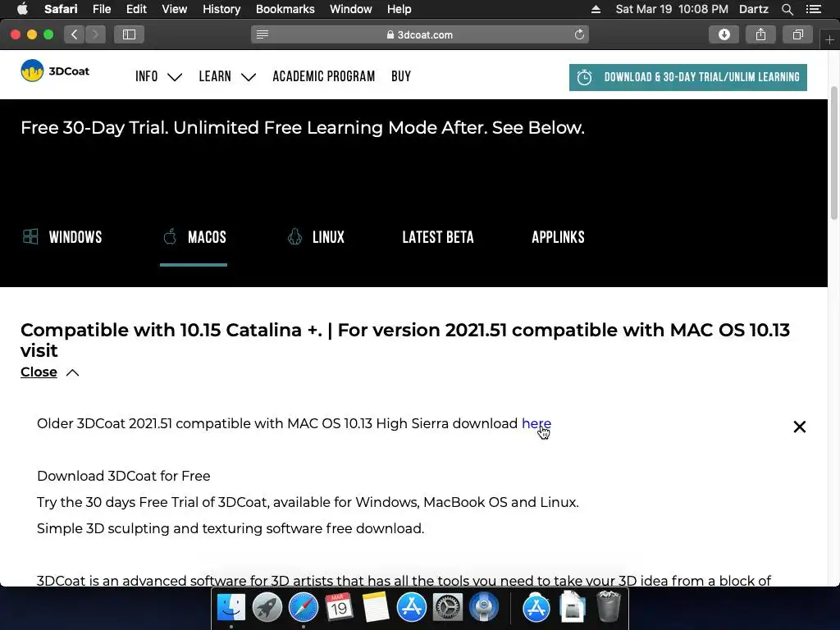This screenshot has width=840, height=630.
Task: Show Safari downloads list
Action: pyautogui.click(x=724, y=34)
